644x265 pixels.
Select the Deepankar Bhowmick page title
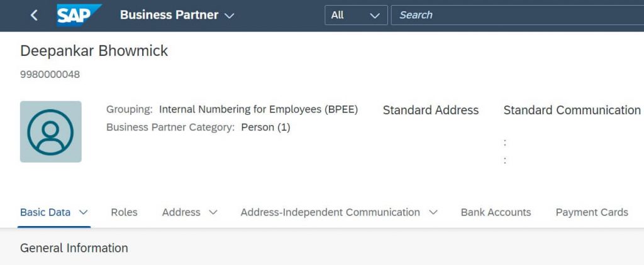click(x=94, y=51)
